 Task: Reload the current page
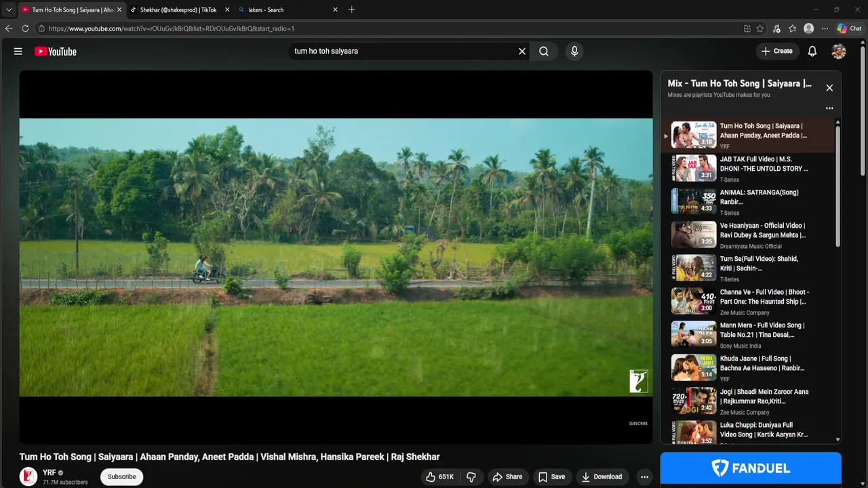click(25, 28)
